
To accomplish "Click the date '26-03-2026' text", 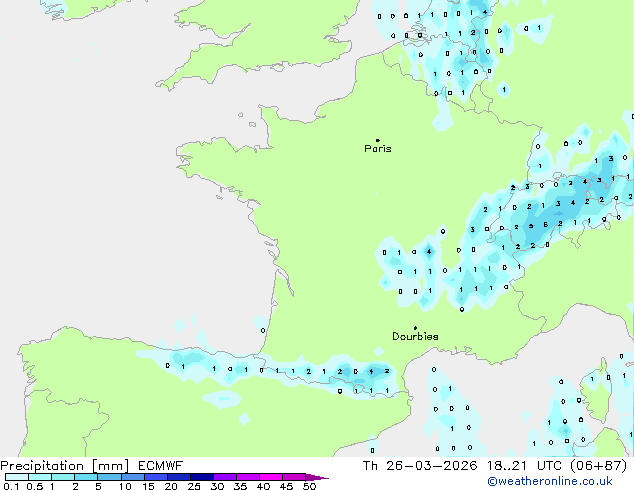I will pyautogui.click(x=431, y=466).
